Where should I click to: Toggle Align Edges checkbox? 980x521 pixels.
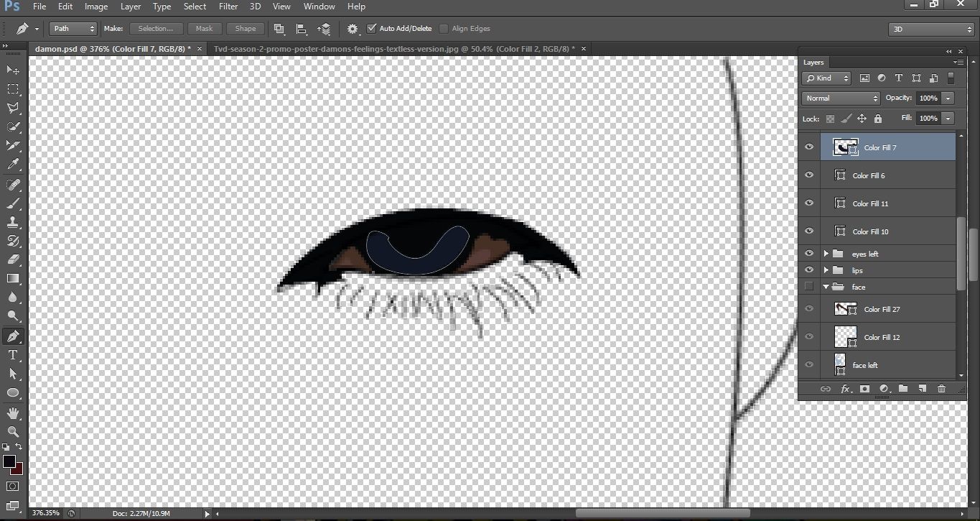pos(444,29)
